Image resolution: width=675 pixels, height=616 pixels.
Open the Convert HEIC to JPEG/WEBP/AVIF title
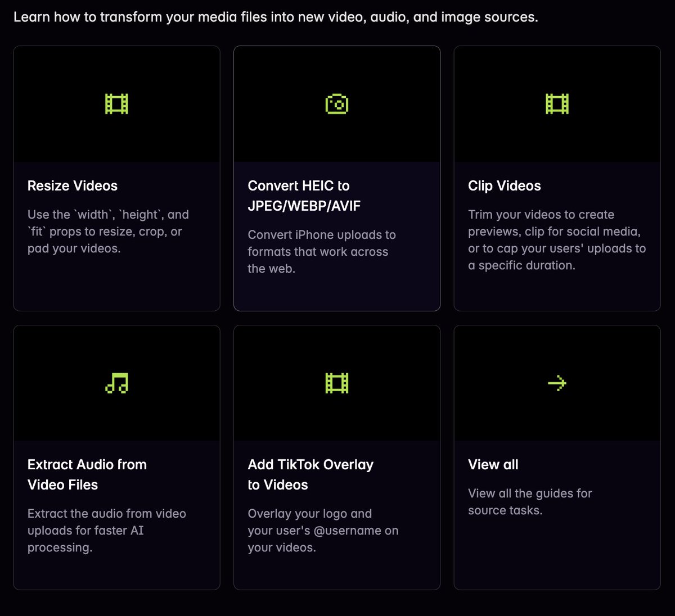pos(304,196)
